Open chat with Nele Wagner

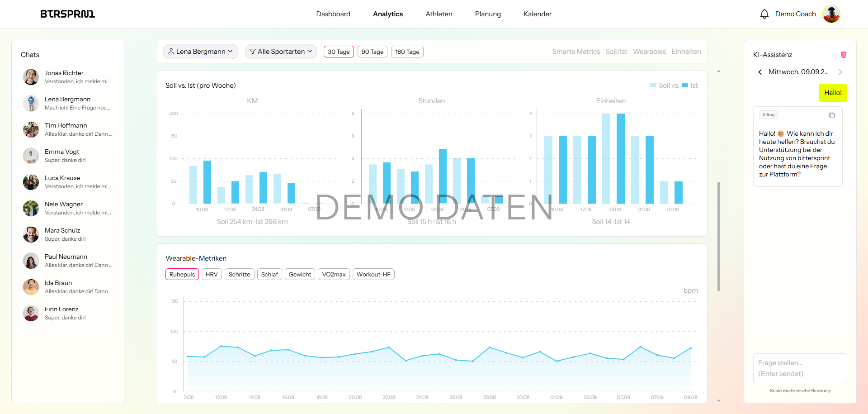point(68,208)
